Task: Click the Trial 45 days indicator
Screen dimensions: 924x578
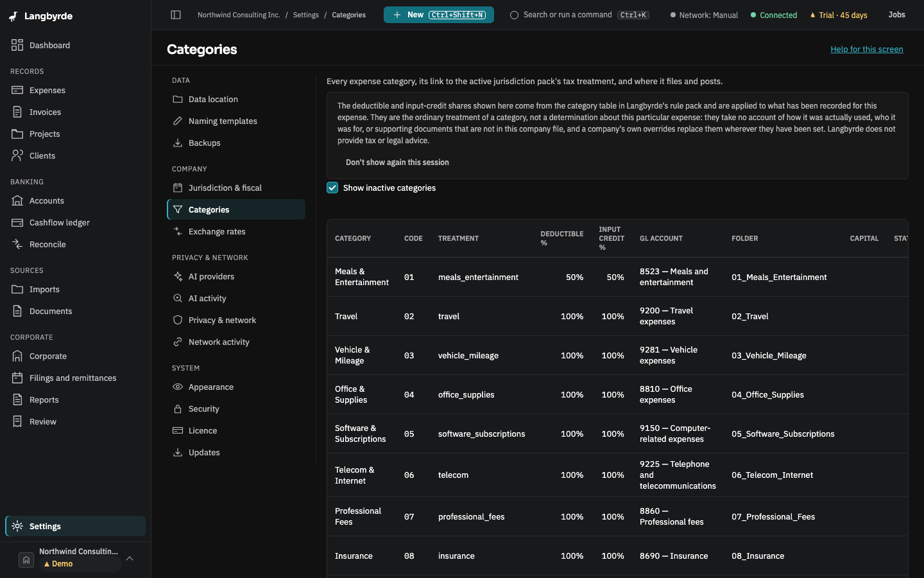Action: (839, 15)
